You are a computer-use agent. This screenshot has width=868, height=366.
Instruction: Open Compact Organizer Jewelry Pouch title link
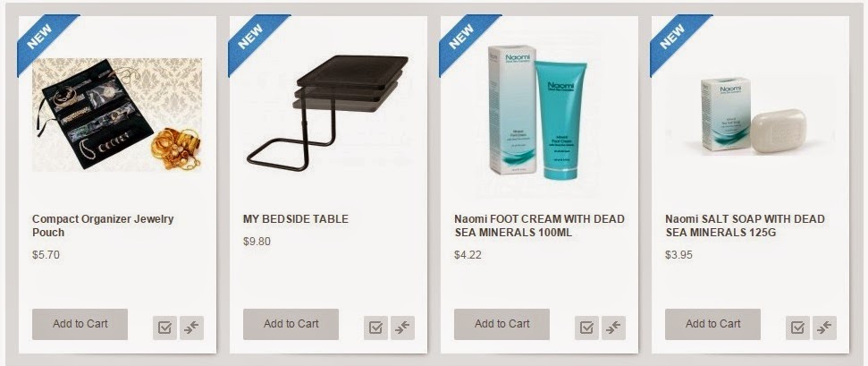[x=103, y=226]
